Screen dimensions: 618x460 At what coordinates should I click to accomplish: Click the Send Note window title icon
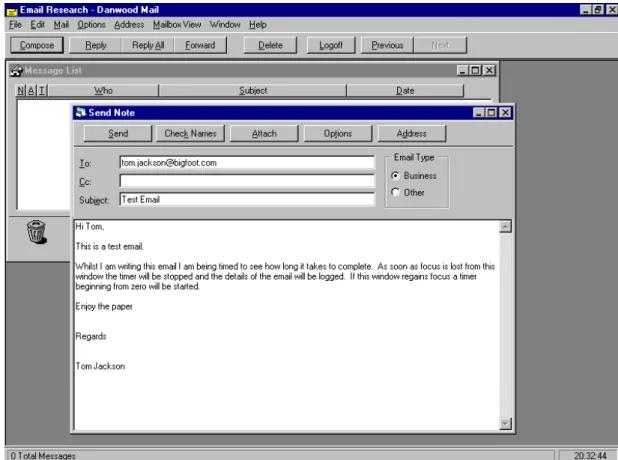(80, 112)
